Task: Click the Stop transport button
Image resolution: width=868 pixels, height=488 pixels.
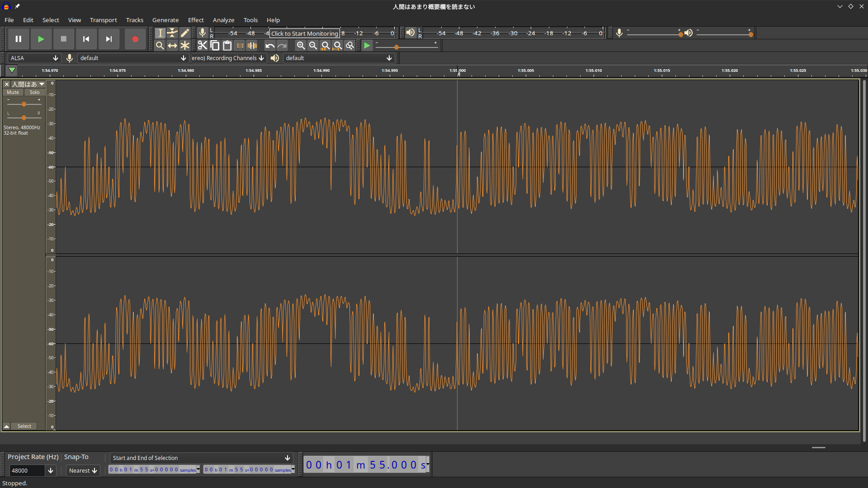Action: (x=64, y=39)
